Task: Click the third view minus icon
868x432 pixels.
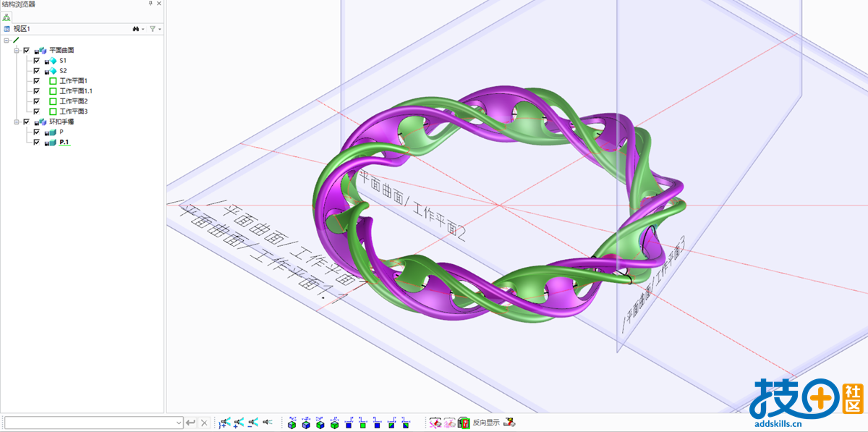Action: point(253,422)
